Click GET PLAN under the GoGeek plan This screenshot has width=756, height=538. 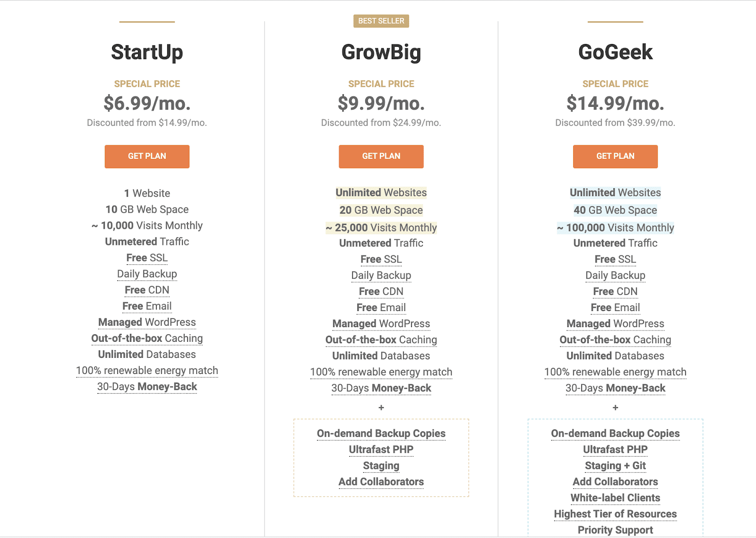(x=615, y=156)
